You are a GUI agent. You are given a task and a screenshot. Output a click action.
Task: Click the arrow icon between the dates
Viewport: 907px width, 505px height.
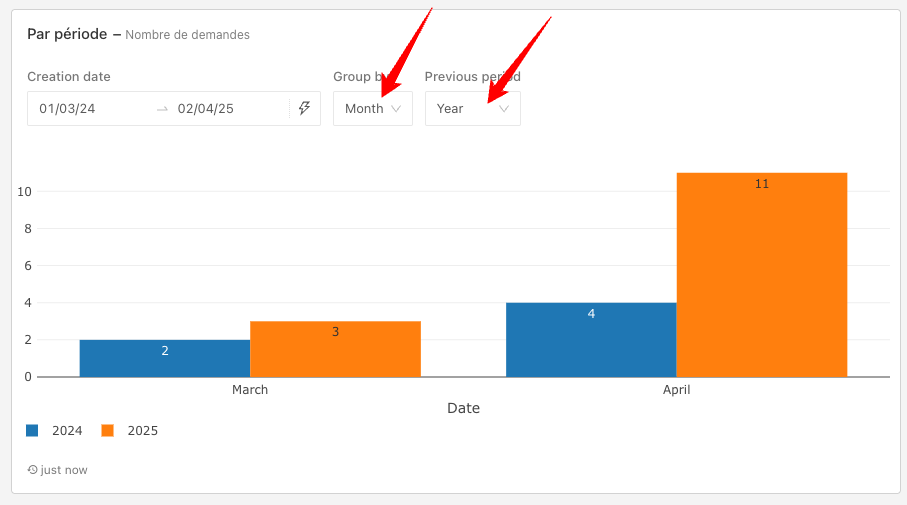click(x=163, y=109)
